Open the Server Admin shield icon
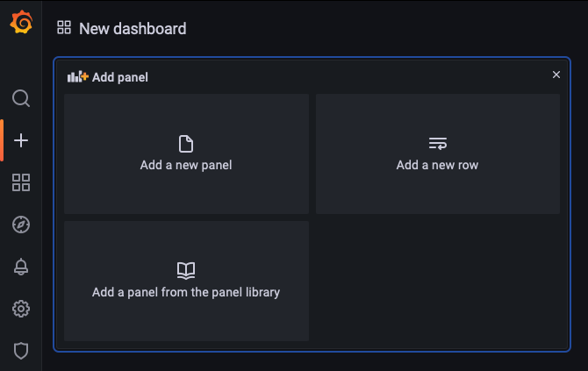The height and width of the screenshot is (371, 588). coord(21,351)
